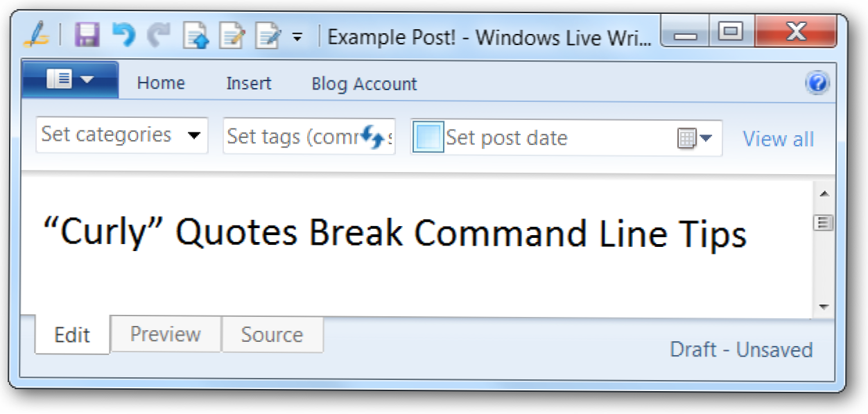The image size is (868, 414).
Task: Undo the last action
Action: coord(123,35)
